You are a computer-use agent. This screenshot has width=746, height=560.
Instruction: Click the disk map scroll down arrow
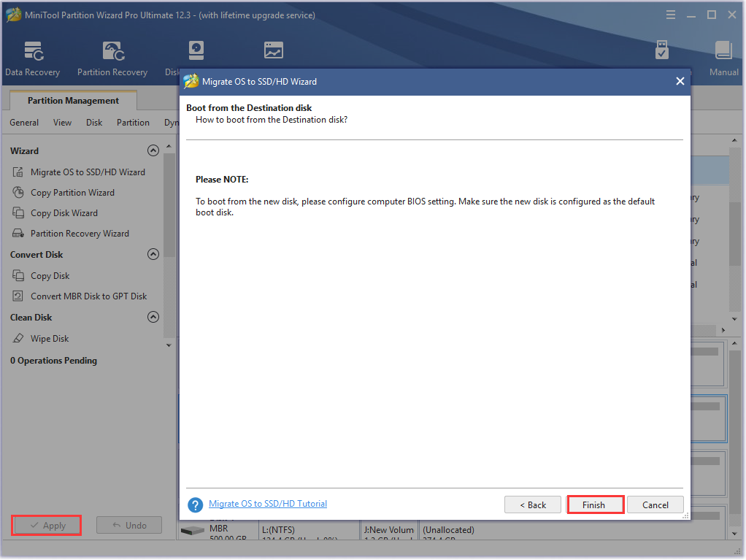coord(734,534)
